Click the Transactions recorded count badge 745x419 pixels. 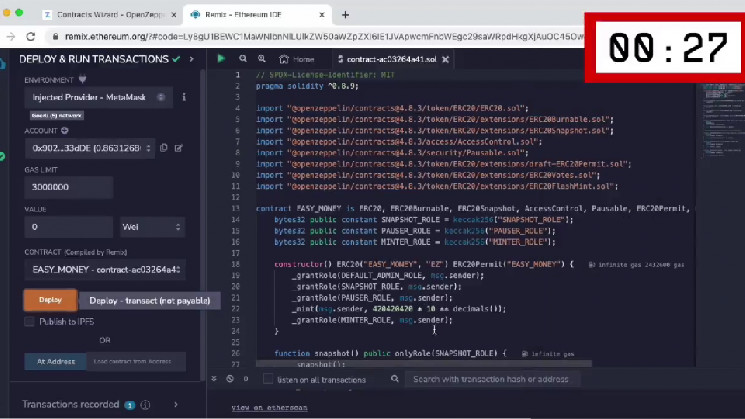130,405
